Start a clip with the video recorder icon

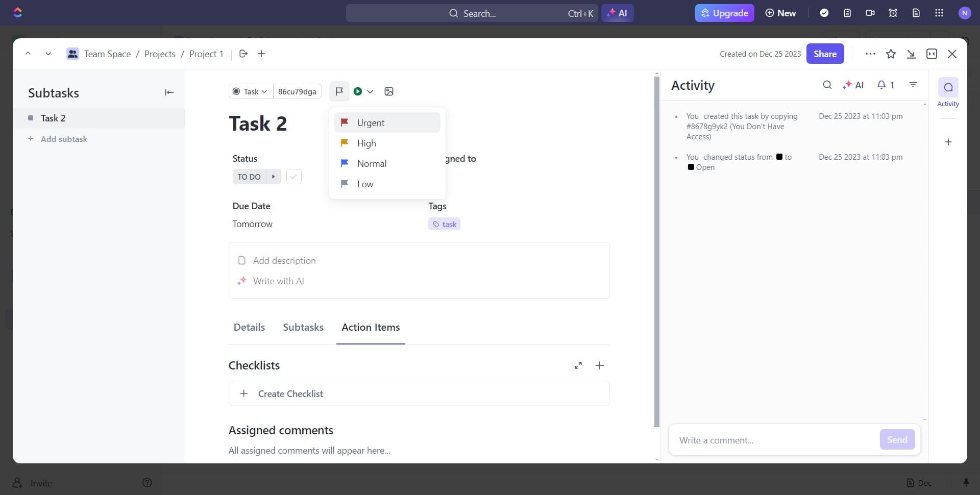(x=870, y=13)
